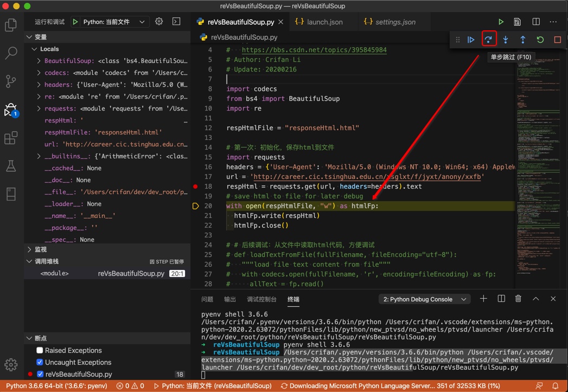Toggle the reVsBeautifulSoup.py breakpoint checkbox
This screenshot has width=568, height=392.
pyautogui.click(x=40, y=374)
